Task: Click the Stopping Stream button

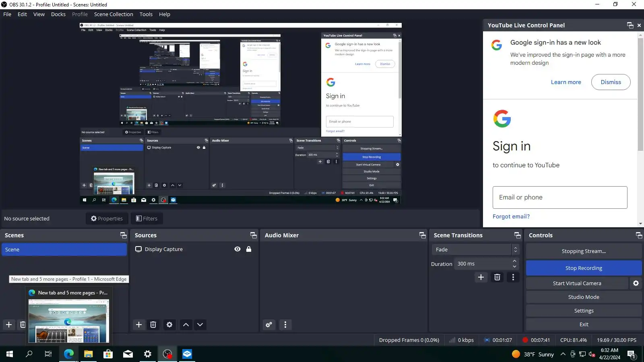Action: pyautogui.click(x=584, y=251)
